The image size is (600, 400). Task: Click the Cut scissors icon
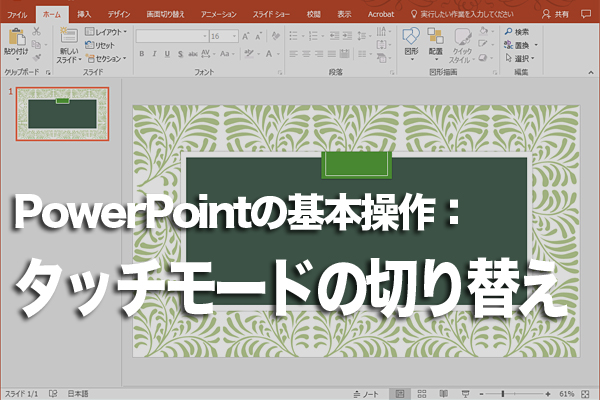click(37, 31)
